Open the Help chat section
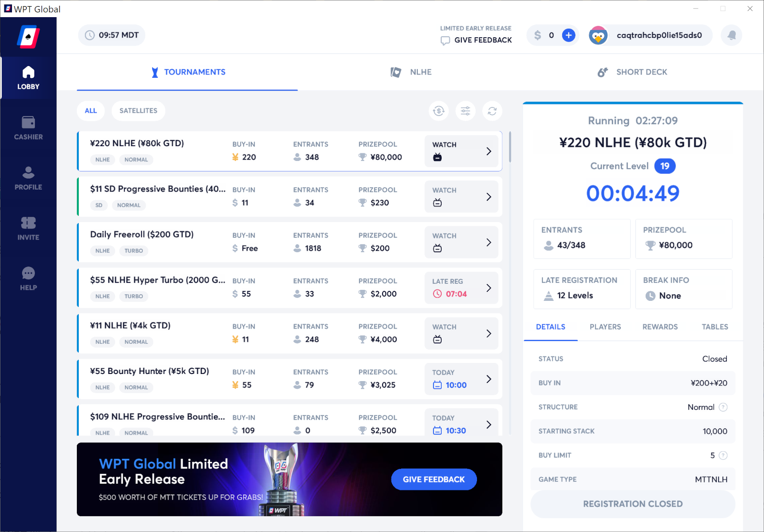Image resolution: width=764 pixels, height=532 pixels. coord(28,278)
